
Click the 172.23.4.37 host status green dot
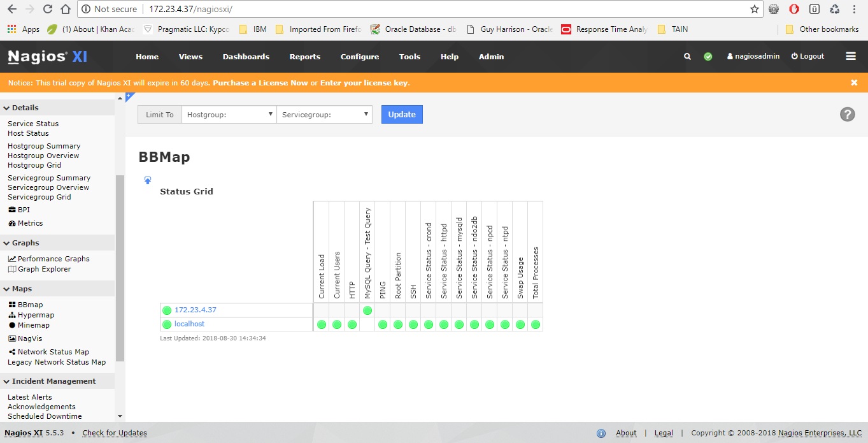[x=167, y=310]
